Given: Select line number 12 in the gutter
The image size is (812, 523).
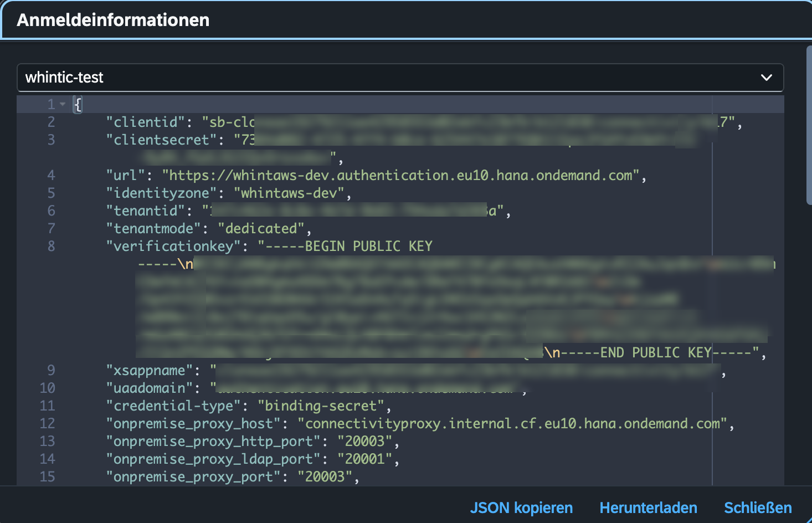Looking at the screenshot, I should point(48,424).
